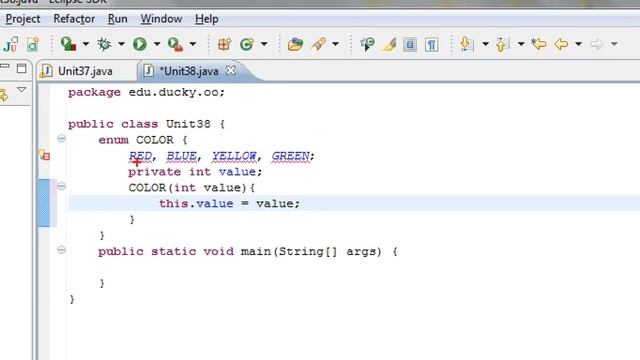This screenshot has width=640, height=360.
Task: Minimize the left side view panel
Action: pyautogui.click(x=4, y=66)
